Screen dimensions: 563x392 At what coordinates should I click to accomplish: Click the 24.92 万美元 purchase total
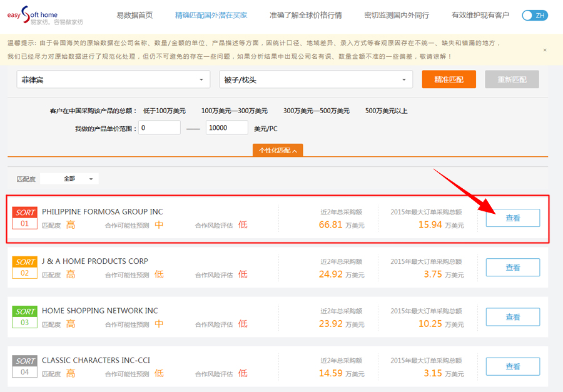click(342, 274)
